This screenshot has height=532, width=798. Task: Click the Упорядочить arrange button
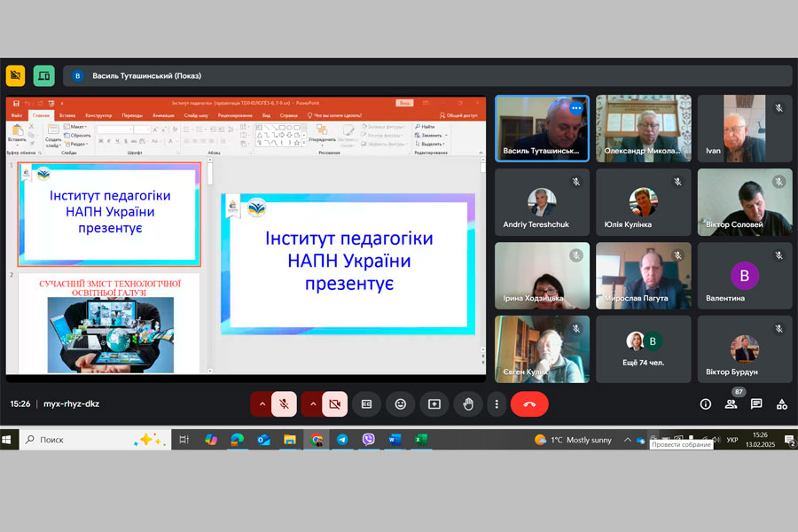coord(322,135)
